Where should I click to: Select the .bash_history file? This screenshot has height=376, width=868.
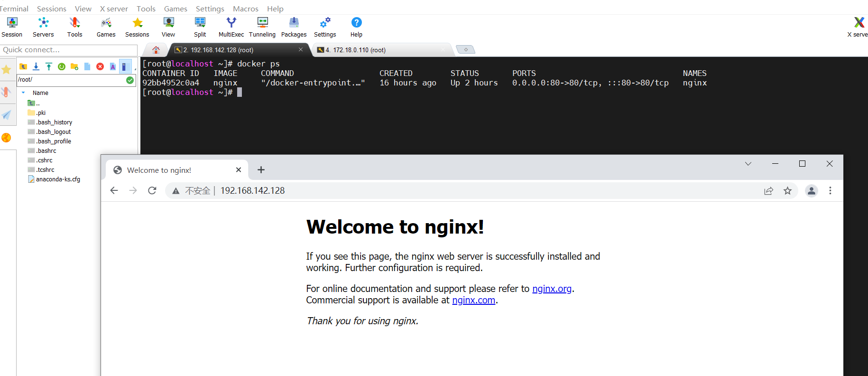coord(50,122)
